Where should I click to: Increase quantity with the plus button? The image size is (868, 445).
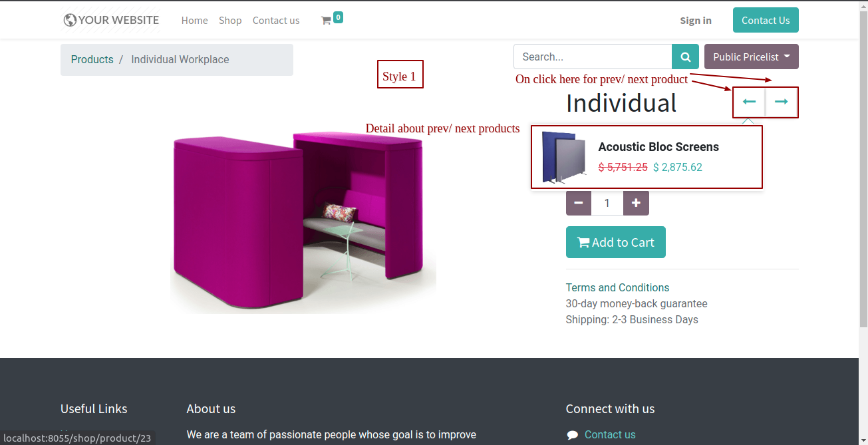[x=636, y=203]
